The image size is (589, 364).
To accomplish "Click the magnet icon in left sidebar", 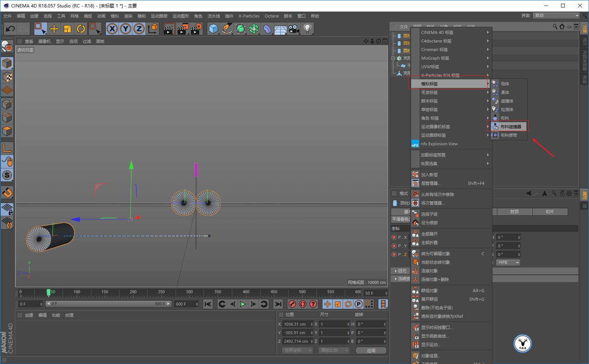I will tap(7, 192).
